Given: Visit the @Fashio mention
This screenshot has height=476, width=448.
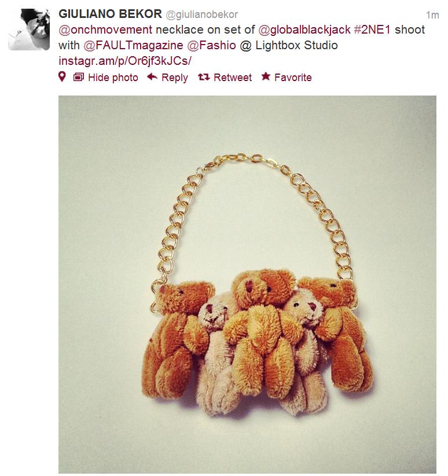Looking at the screenshot, I should [x=212, y=45].
